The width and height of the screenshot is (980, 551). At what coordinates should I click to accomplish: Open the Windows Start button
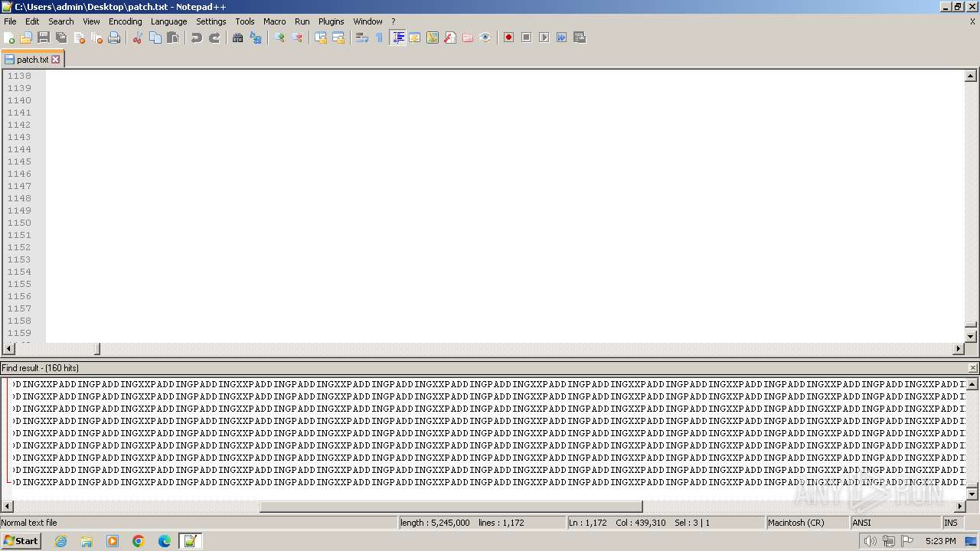pyautogui.click(x=21, y=541)
